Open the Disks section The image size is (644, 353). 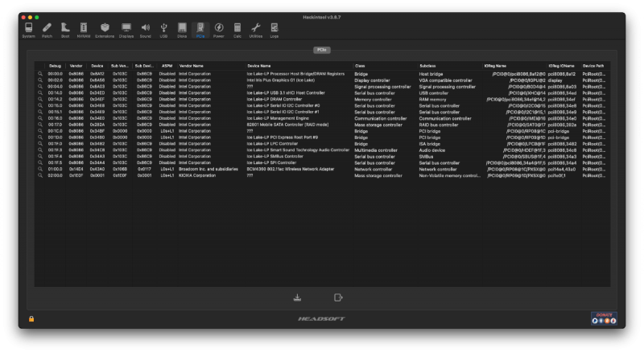point(182,30)
